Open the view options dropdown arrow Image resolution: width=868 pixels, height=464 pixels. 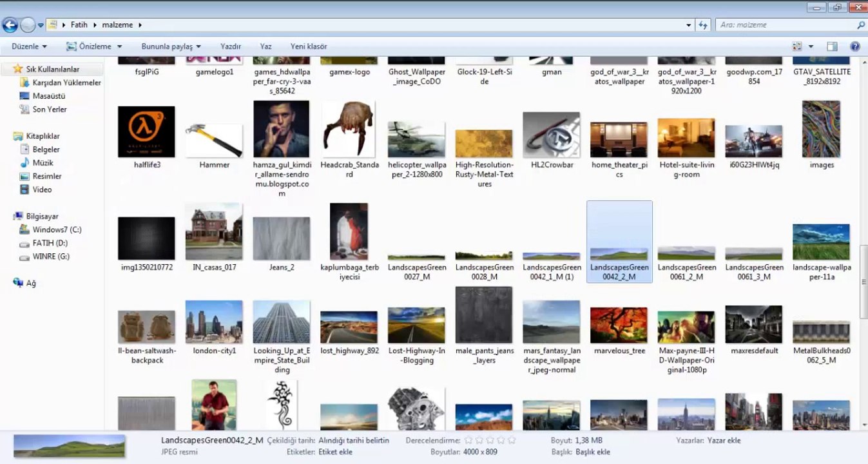[811, 46]
